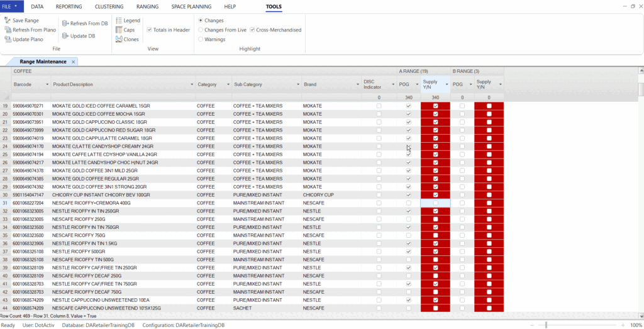644x329 pixels.
Task: Click the Refresh From DB icon
Action: coord(65,23)
